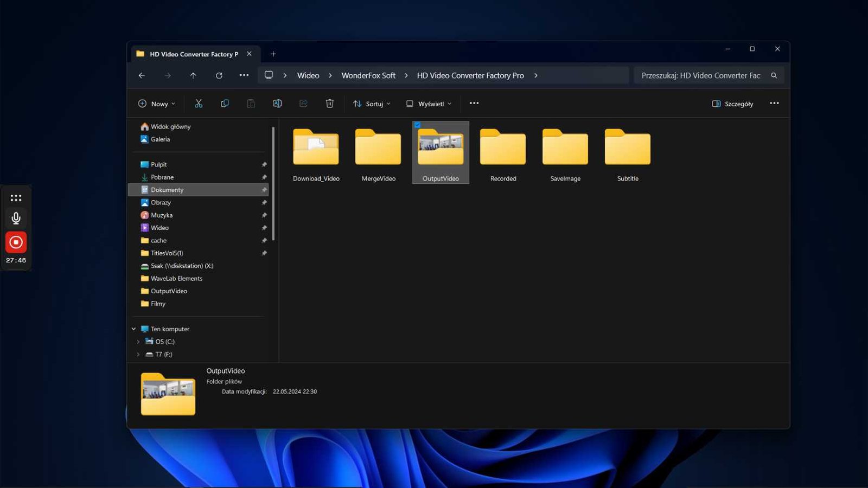Refresh the current folder view

pyautogui.click(x=219, y=75)
